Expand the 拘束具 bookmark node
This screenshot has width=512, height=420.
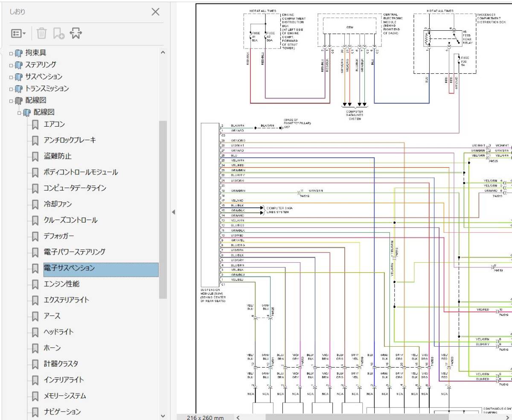coord(12,53)
